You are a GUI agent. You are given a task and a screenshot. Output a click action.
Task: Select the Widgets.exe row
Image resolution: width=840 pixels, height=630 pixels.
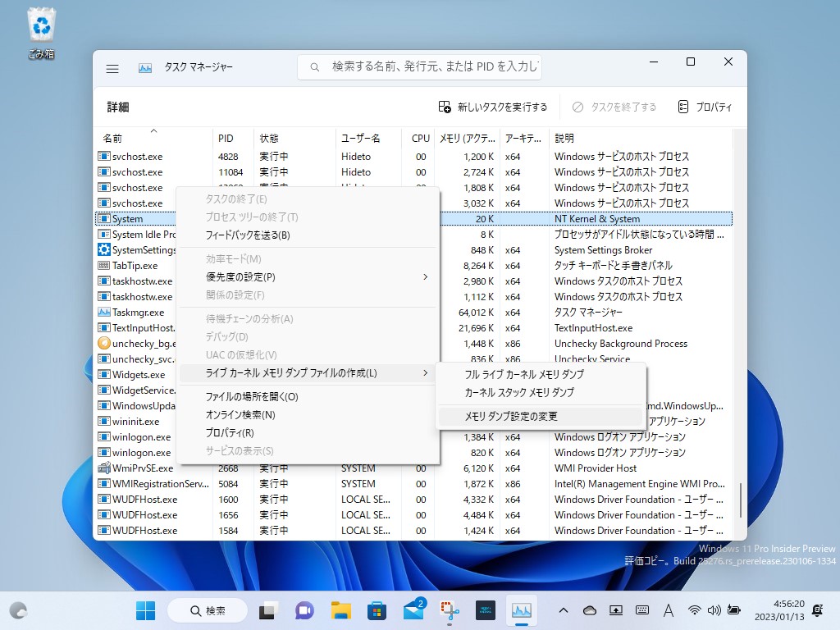[414, 374]
